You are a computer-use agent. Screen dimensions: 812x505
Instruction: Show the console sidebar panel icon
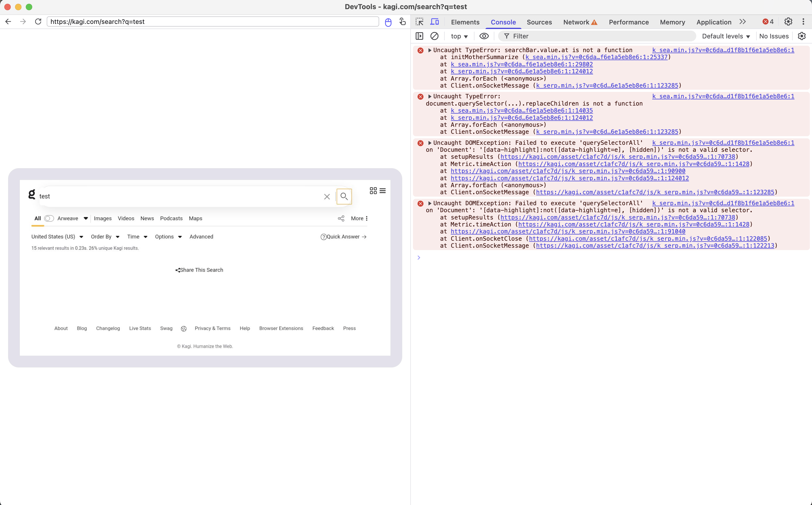tap(419, 36)
